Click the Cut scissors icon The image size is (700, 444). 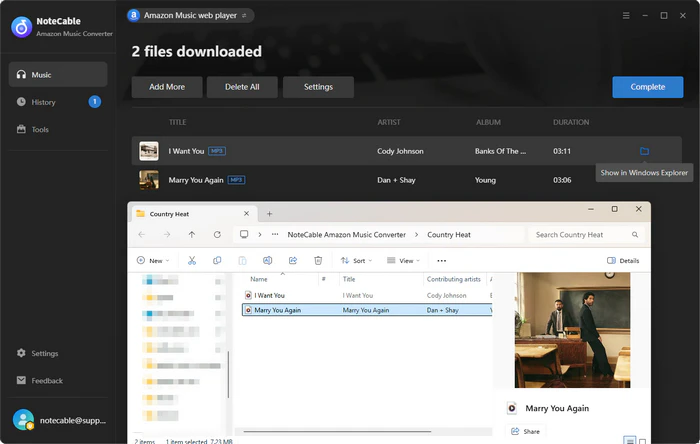point(192,261)
